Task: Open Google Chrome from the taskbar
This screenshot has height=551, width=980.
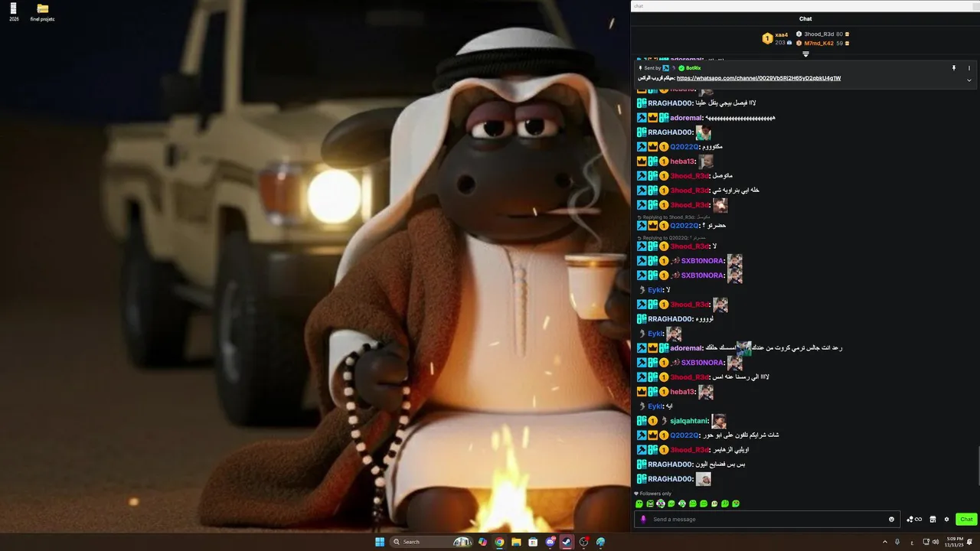Action: pyautogui.click(x=499, y=542)
